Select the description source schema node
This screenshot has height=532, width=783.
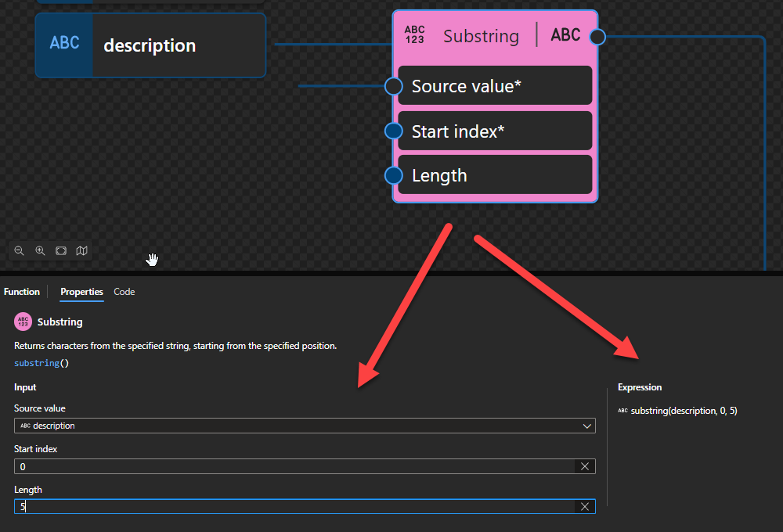[x=150, y=45]
